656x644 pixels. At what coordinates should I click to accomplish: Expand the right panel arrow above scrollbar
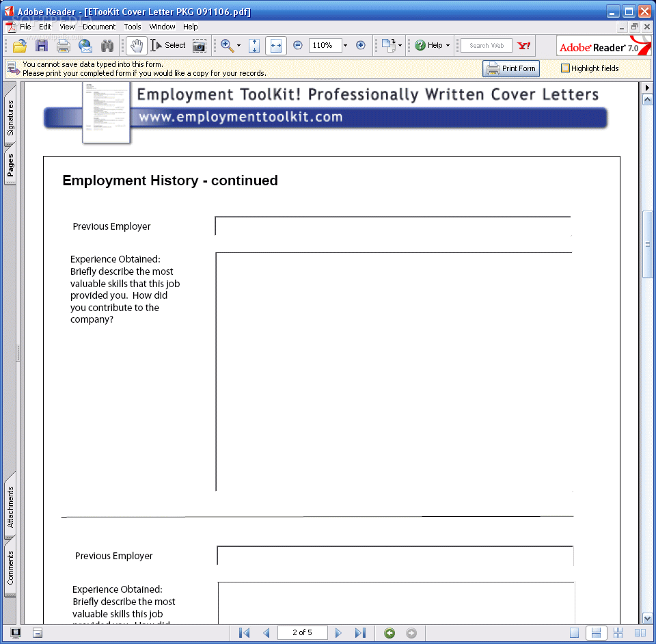pos(647,88)
